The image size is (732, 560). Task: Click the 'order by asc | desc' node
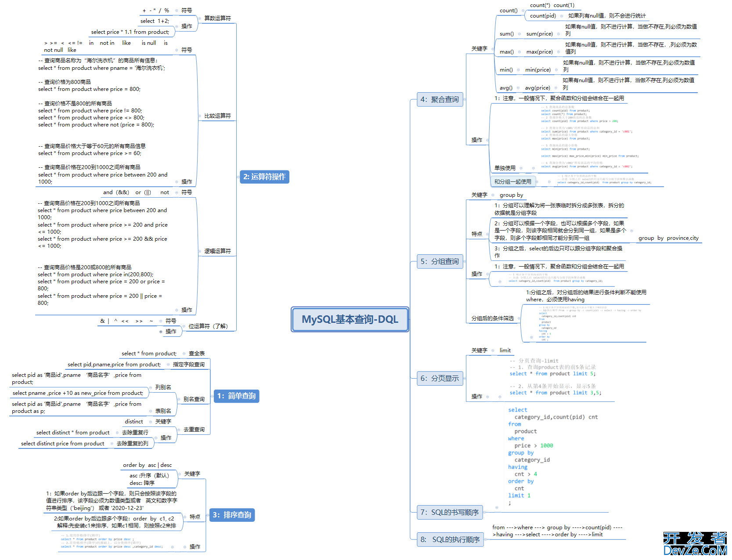coord(148,465)
